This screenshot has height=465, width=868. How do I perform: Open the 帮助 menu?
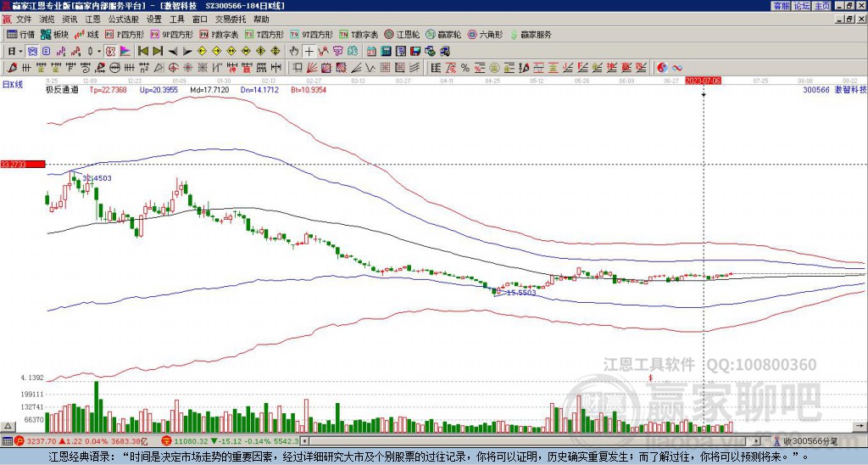(261, 20)
